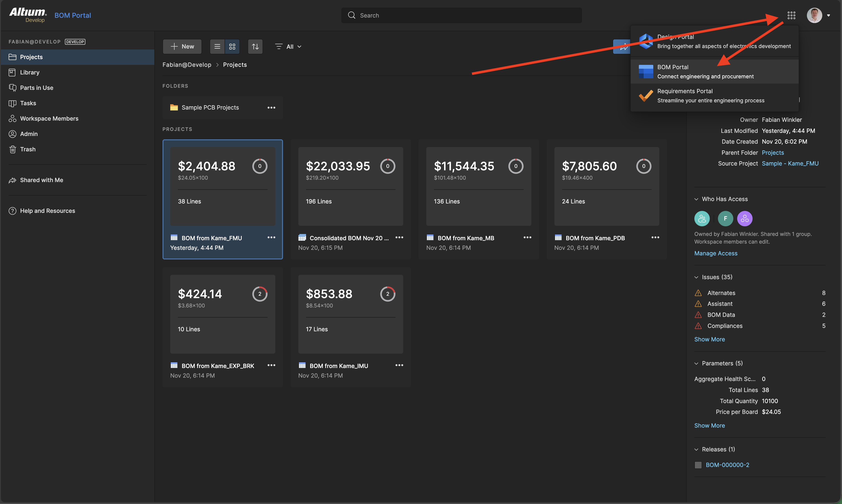
Task: Switch to grid view layout
Action: click(x=232, y=47)
